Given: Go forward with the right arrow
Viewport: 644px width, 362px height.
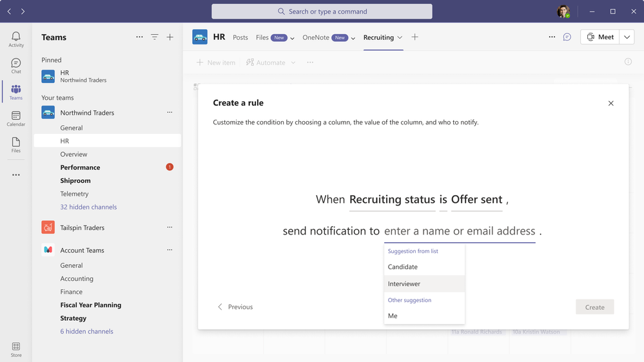Looking at the screenshot, I should 23,12.
